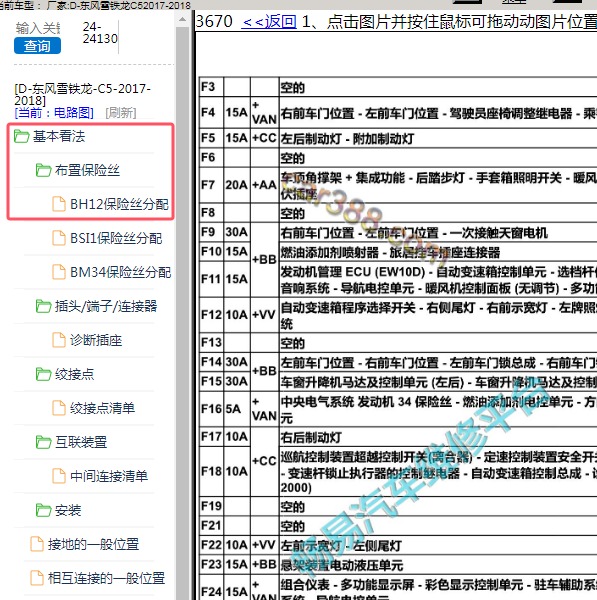Screen dimensions: 597x600
Task: Open the BH12保险丝分配 page
Action: [119, 204]
